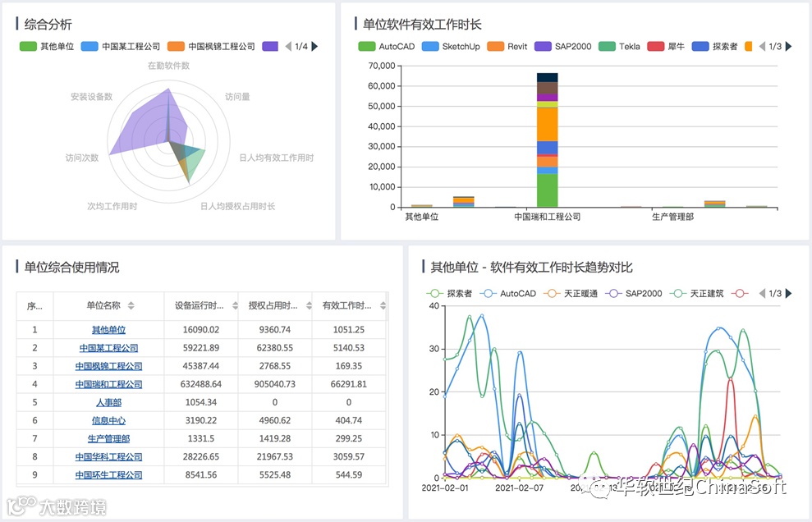The width and height of the screenshot is (812, 522).
Task: Toggle AutoCAD line in trend chart legend
Action: click(507, 294)
